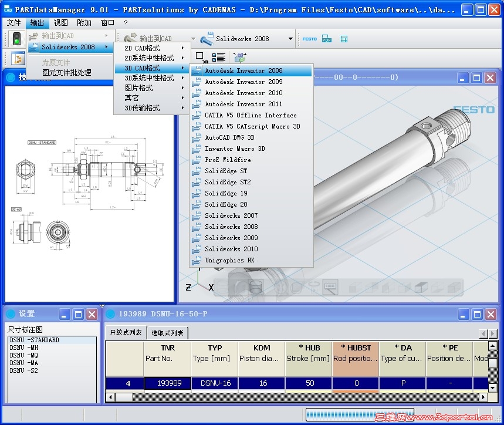Image resolution: width=504 pixels, height=425 pixels.
Task: Click the PDF datasheet toolbar icon
Action: click(x=327, y=39)
